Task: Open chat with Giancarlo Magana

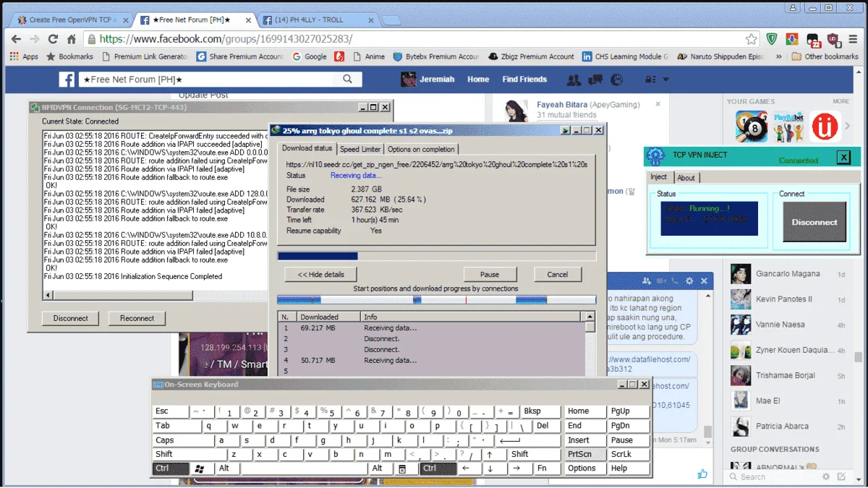Action: tap(788, 274)
